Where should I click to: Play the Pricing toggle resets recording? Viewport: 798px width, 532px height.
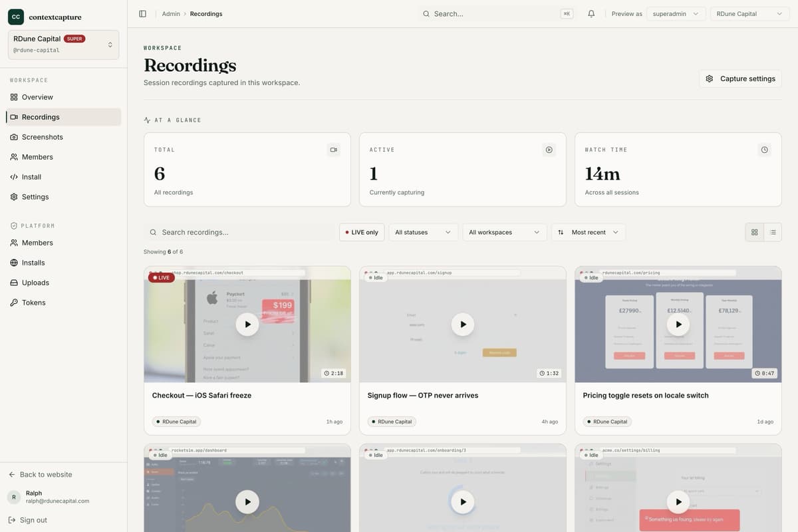678,325
